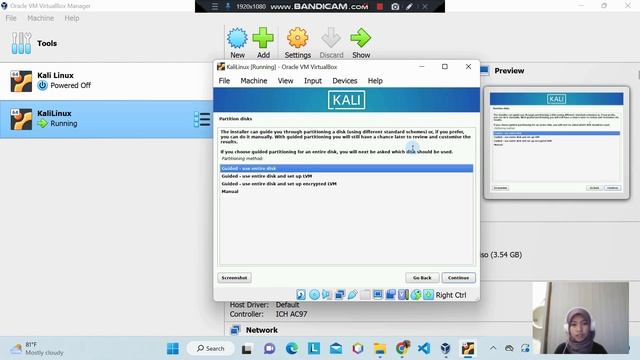Click recording status icon in VM

pos(390,295)
